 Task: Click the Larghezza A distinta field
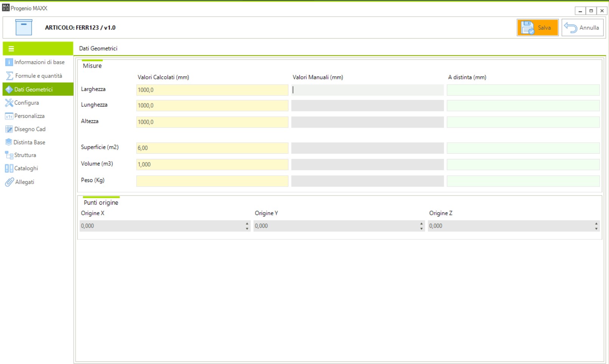pos(523,90)
